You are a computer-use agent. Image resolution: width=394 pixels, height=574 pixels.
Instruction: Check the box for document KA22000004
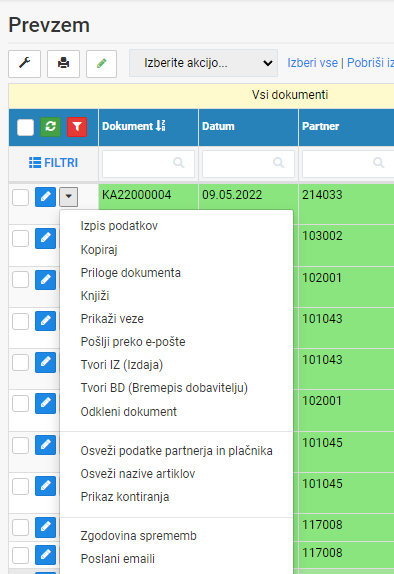click(21, 197)
